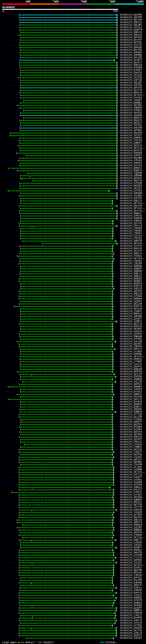Select hit label UniRef100_Q1W388
Viewport: 146px width, 644px height.
131,115
